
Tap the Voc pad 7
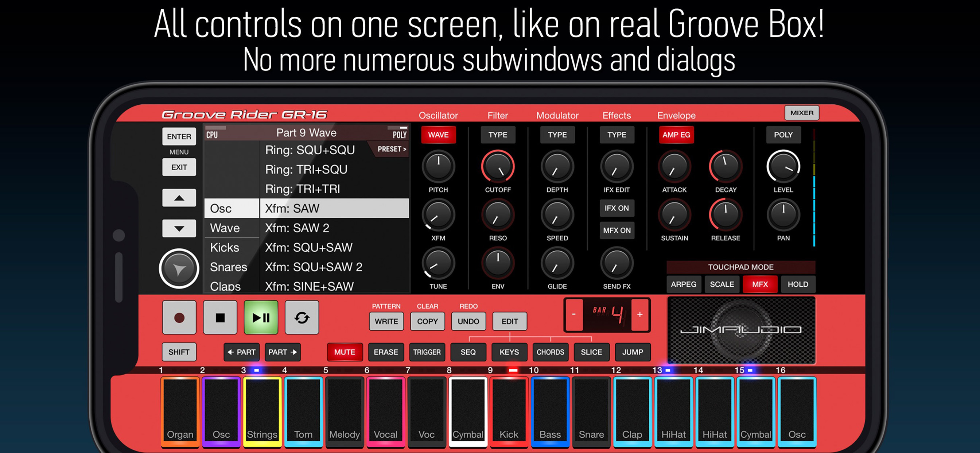tap(427, 411)
